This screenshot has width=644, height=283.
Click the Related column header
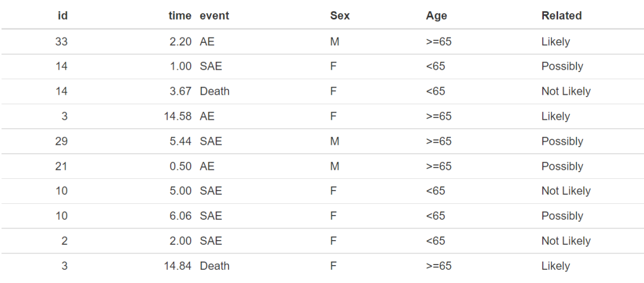pyautogui.click(x=561, y=15)
